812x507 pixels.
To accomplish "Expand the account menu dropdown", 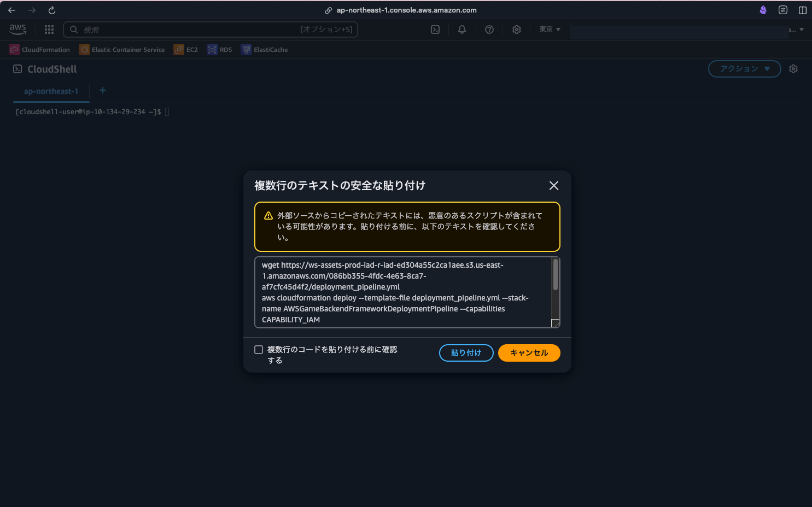I will click(x=796, y=30).
